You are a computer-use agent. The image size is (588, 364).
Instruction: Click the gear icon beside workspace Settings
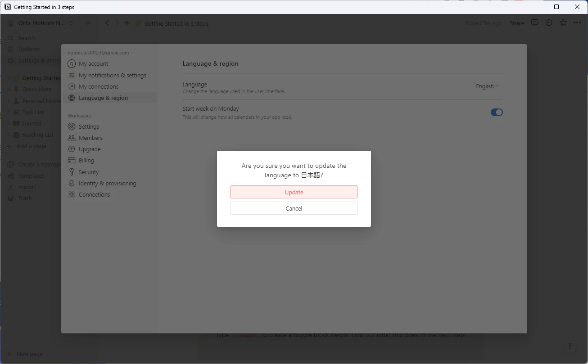(72, 127)
